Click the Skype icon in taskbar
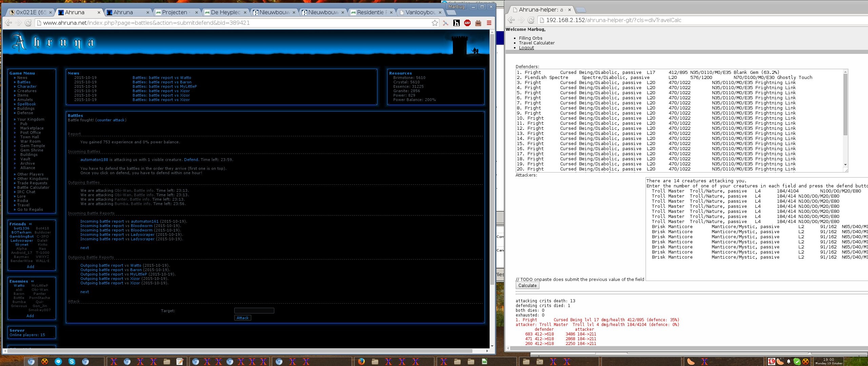The image size is (868, 366). pyautogui.click(x=72, y=362)
